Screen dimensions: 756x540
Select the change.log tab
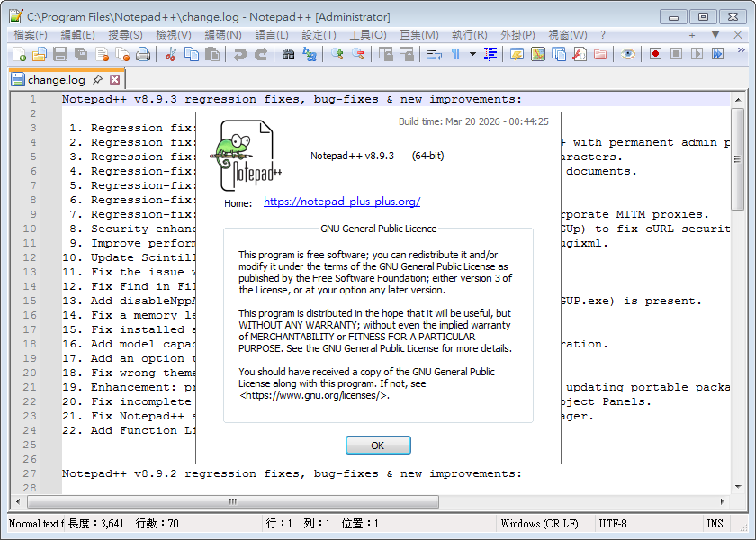pos(57,79)
